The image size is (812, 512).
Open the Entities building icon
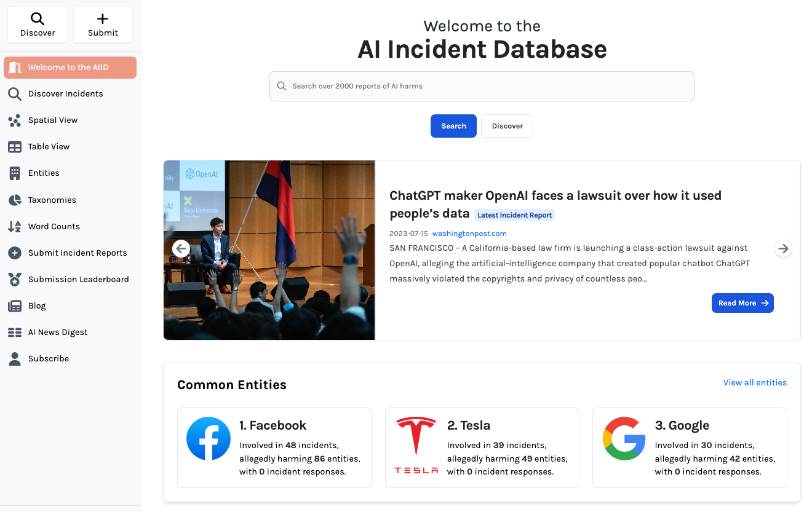(x=15, y=173)
